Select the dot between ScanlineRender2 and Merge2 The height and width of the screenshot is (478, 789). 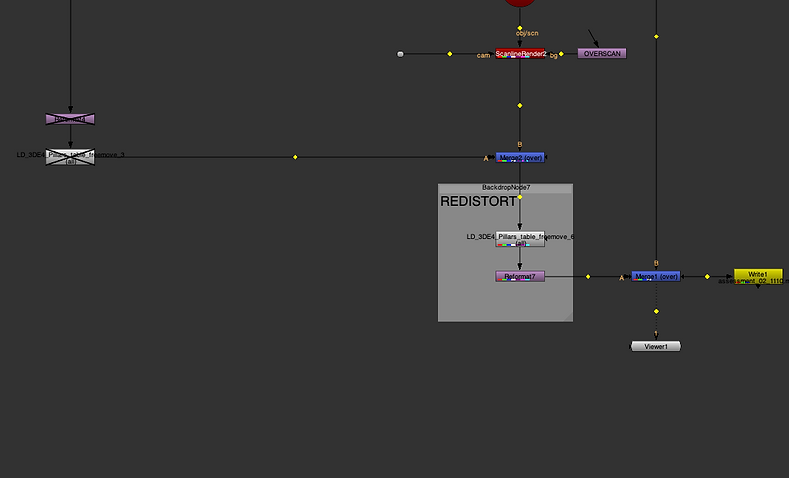(x=520, y=106)
